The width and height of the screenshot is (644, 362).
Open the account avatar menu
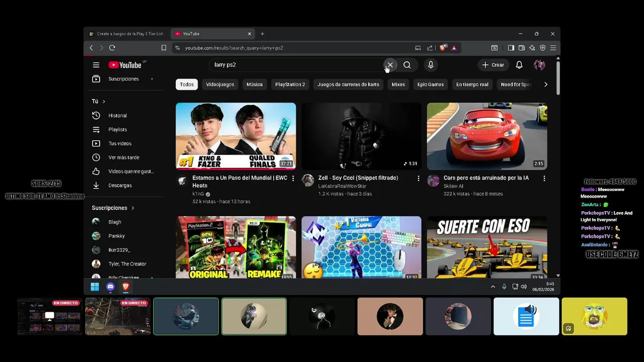coord(539,65)
